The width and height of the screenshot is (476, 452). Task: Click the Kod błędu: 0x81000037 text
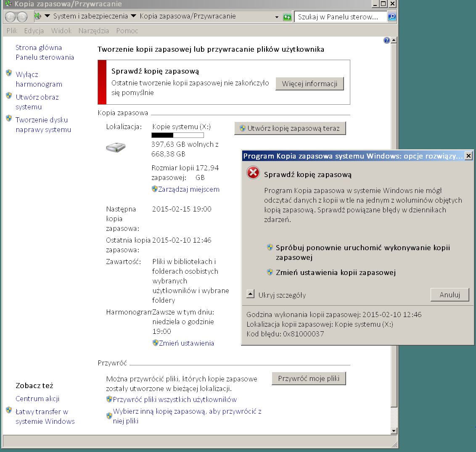(x=285, y=334)
